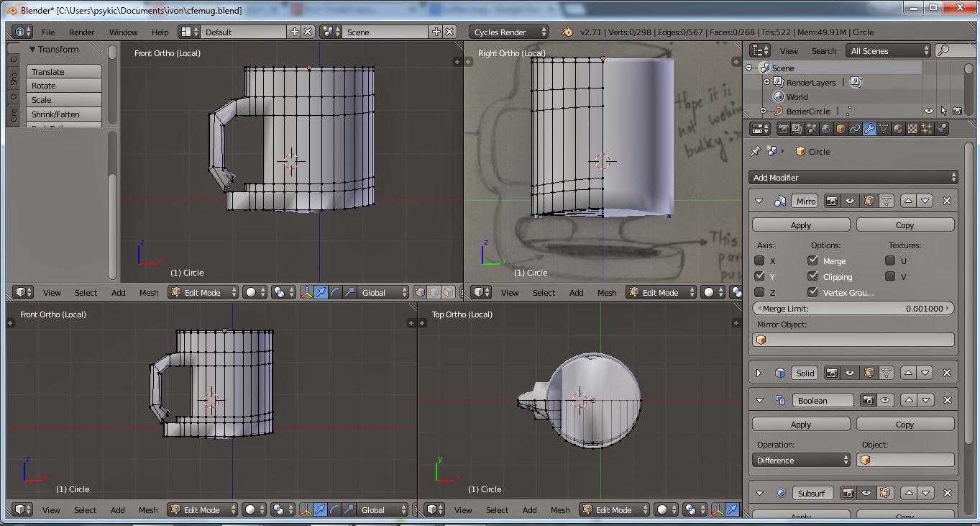Remove the Boolean modifier with its X
Screen dimensions: 980x526
947,400
